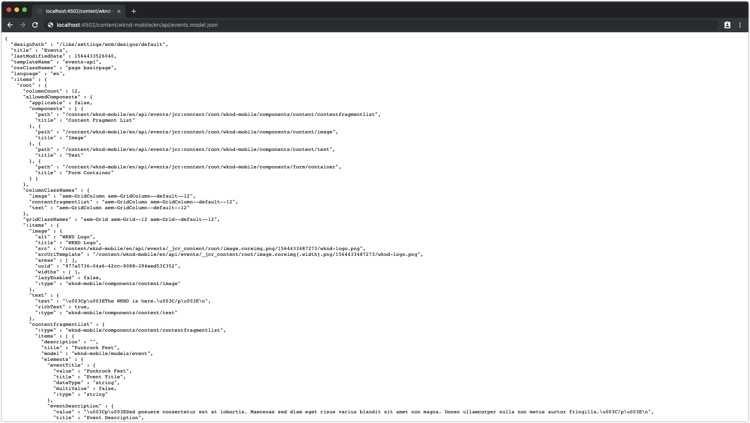Click the "applicable" : false line
Screen dimensions: 750x423
pos(60,102)
